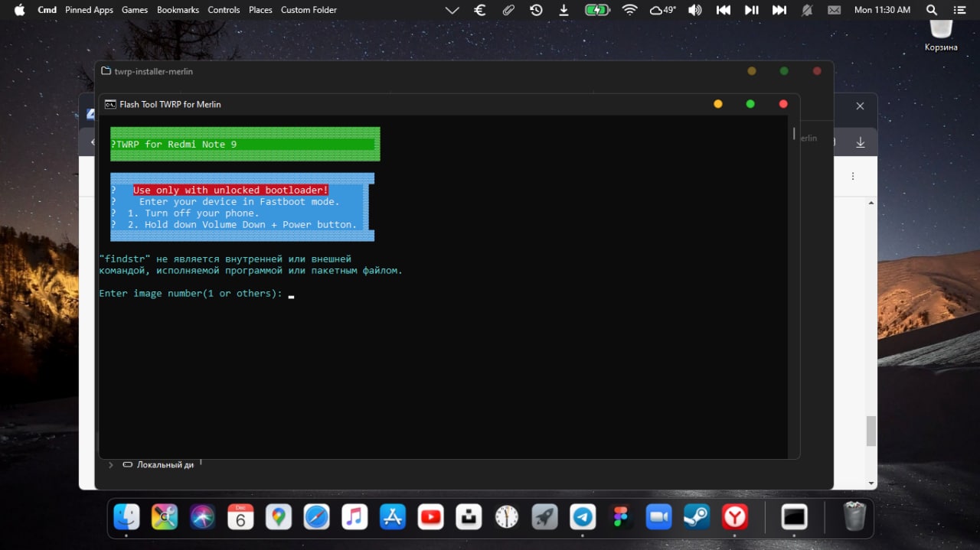Expand the Локальный ди tree node
Image resolution: width=980 pixels, height=550 pixels.
coord(110,465)
